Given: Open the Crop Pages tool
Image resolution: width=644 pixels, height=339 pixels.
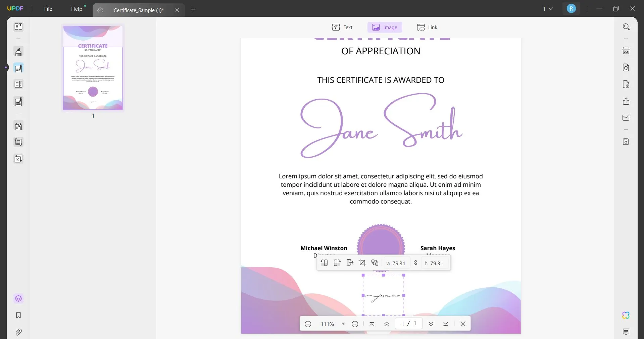Looking at the screenshot, I should [18, 142].
